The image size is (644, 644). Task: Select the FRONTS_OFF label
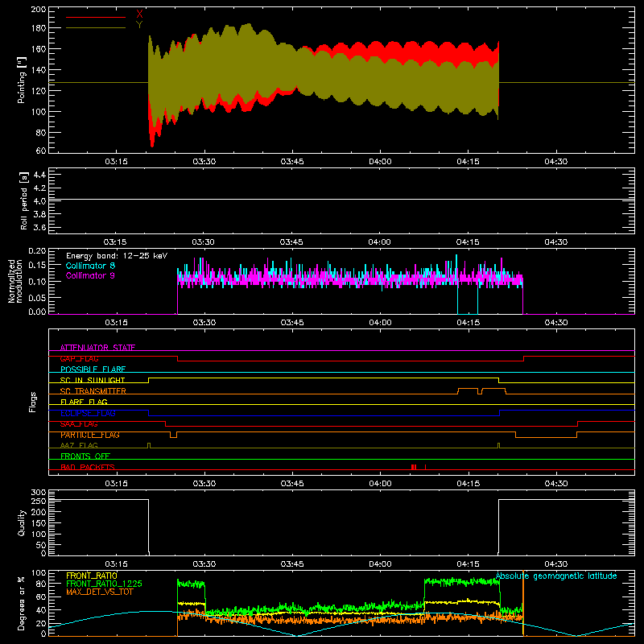[85, 456]
